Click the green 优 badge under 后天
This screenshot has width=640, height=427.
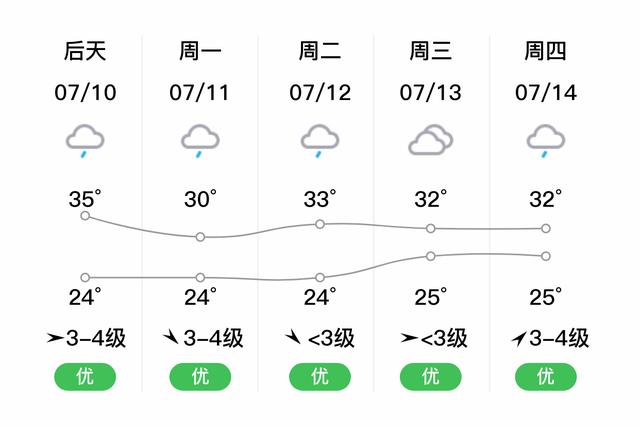(x=85, y=376)
